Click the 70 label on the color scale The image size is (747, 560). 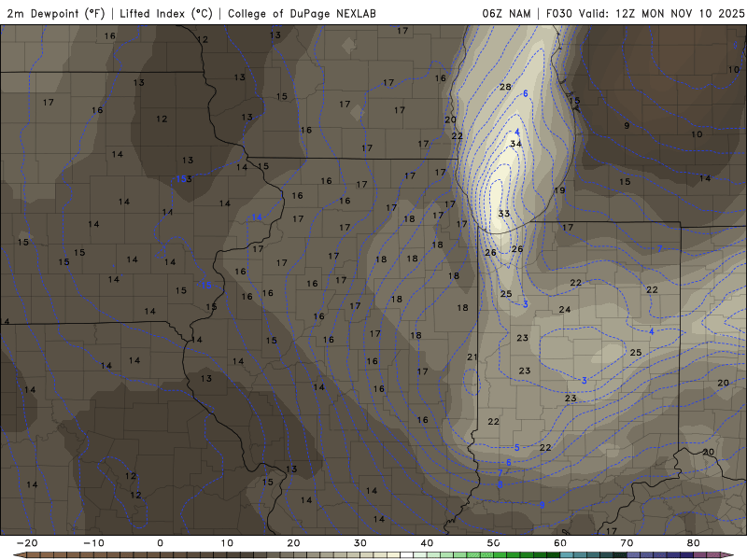pyautogui.click(x=627, y=543)
